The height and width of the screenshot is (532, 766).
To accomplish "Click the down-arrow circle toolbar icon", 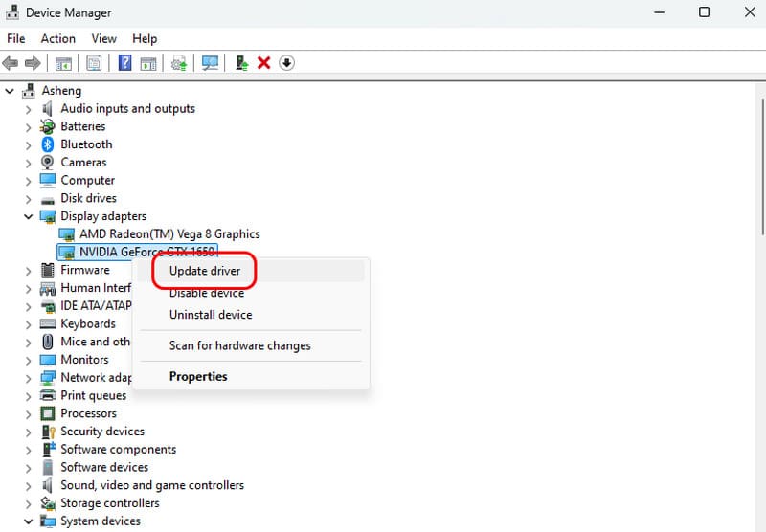I will [287, 63].
